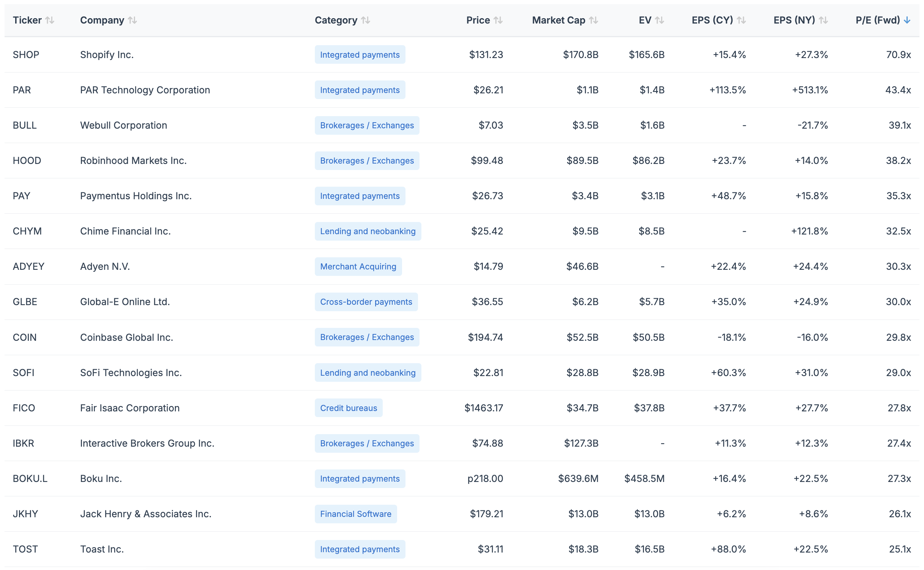This screenshot has height=570, width=924.
Task: Open the Coinbase Global Inc. company row
Action: pyautogui.click(x=126, y=337)
